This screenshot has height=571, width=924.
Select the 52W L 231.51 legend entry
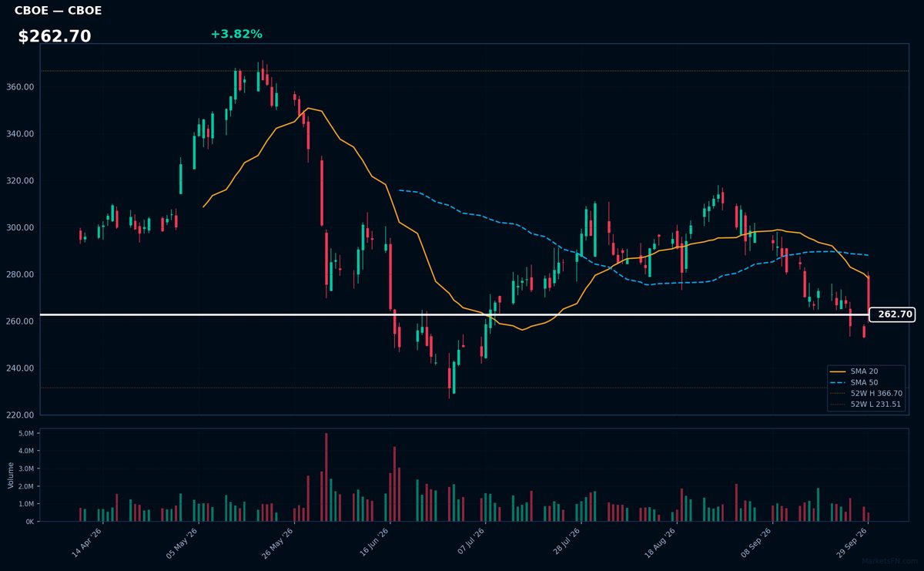coord(865,404)
